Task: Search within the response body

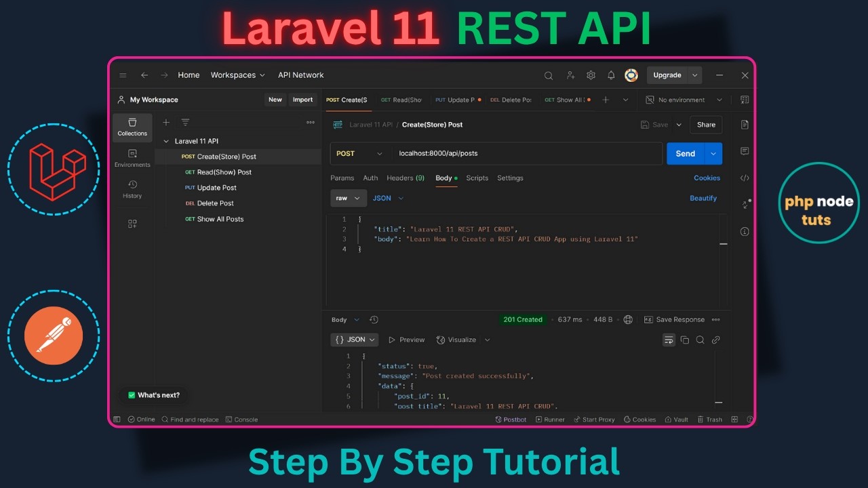Action: [x=700, y=340]
